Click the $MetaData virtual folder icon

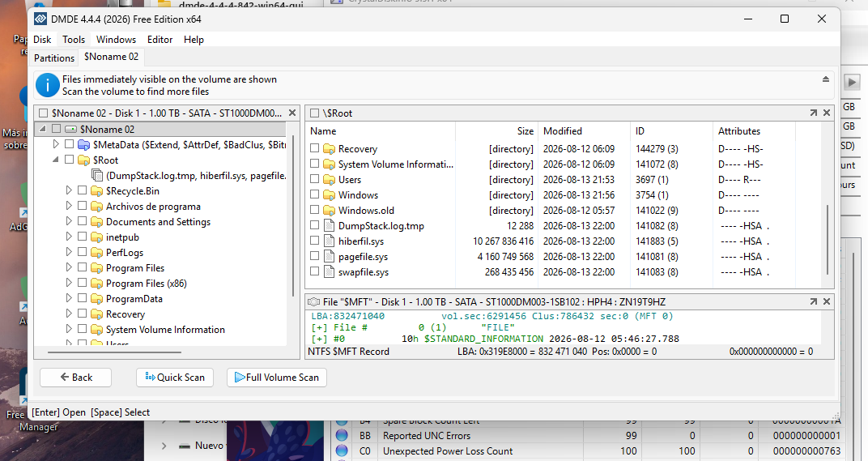(83, 144)
